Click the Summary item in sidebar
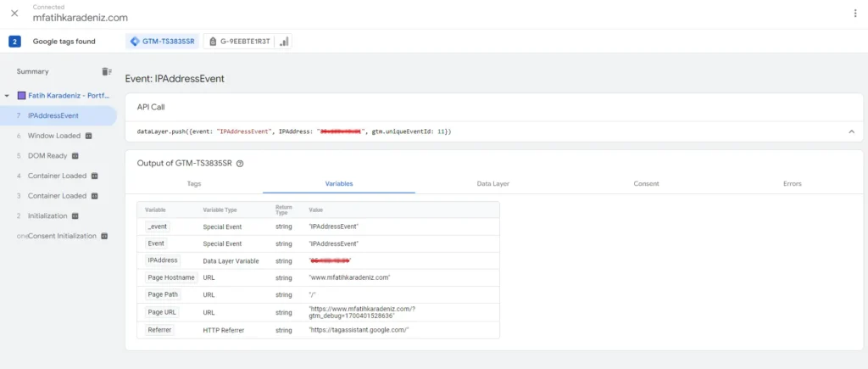This screenshot has width=868, height=369. click(x=32, y=71)
